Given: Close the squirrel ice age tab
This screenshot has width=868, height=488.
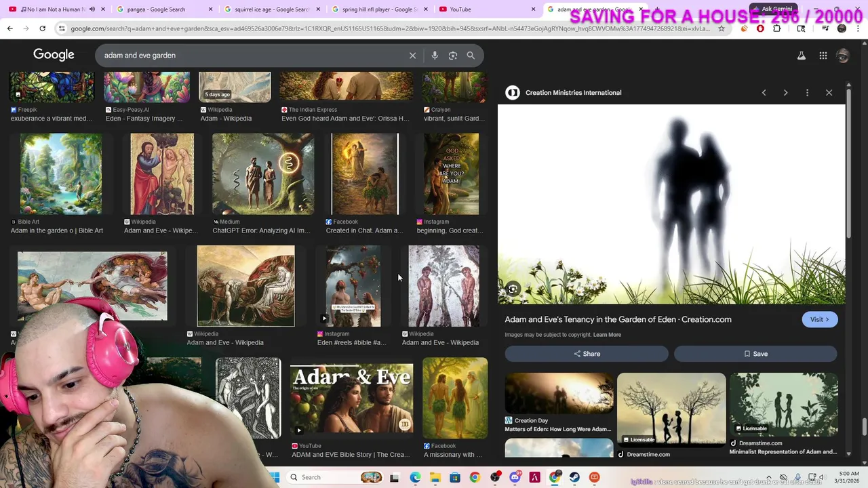Looking at the screenshot, I should click(318, 9).
